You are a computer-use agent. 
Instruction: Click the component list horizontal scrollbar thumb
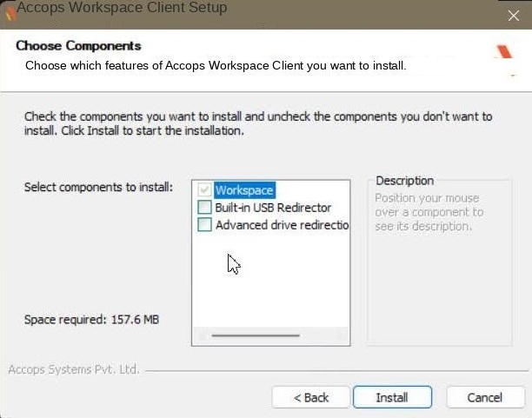(x=256, y=335)
